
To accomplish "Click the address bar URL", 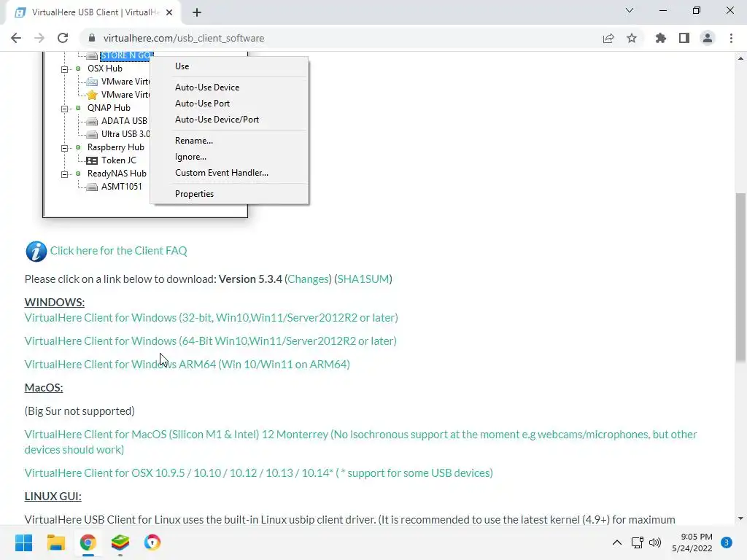I will tap(184, 38).
